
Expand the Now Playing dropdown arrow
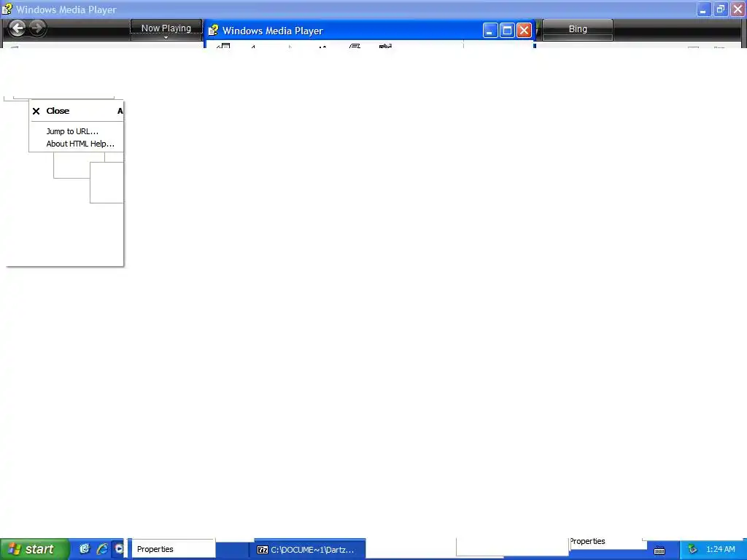[166, 38]
